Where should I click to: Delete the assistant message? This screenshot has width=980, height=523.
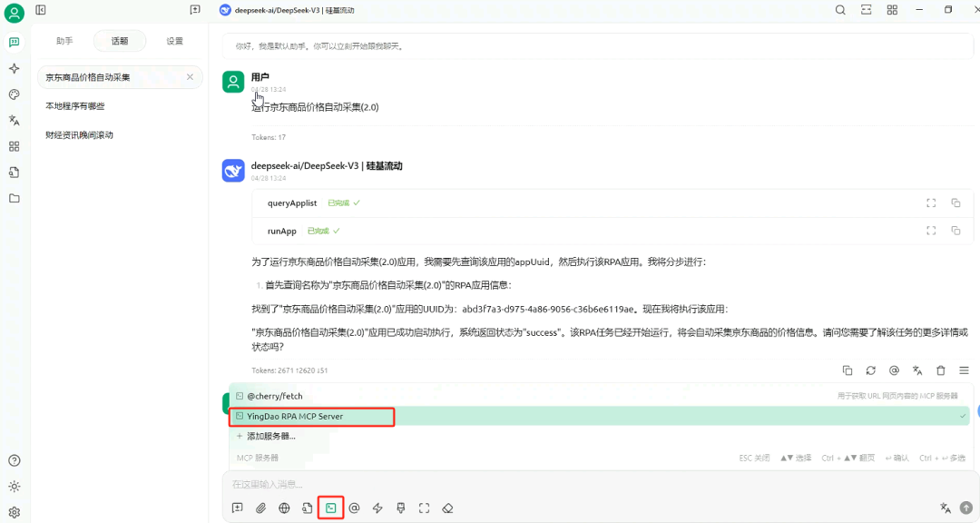tap(941, 370)
